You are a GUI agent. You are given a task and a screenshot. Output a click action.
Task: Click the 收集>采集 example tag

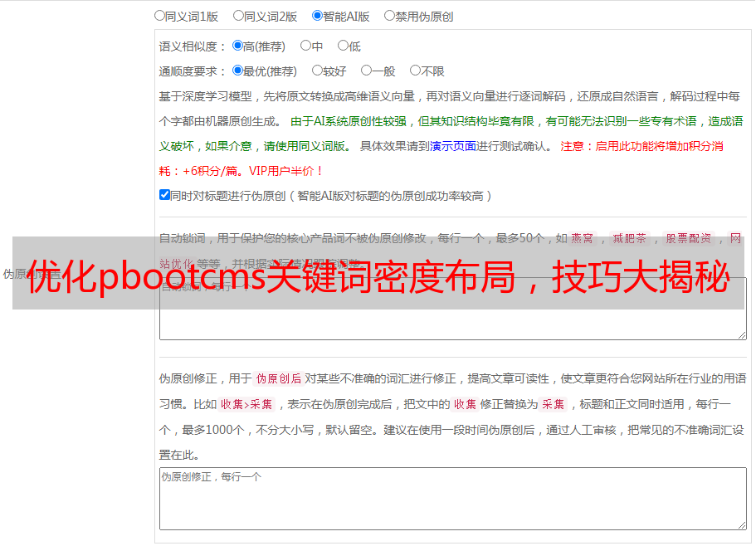[246, 404]
